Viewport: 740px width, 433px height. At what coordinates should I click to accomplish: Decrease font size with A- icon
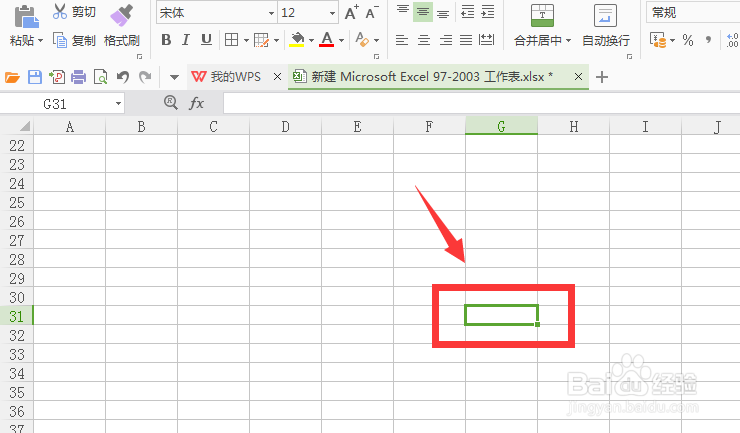click(372, 12)
